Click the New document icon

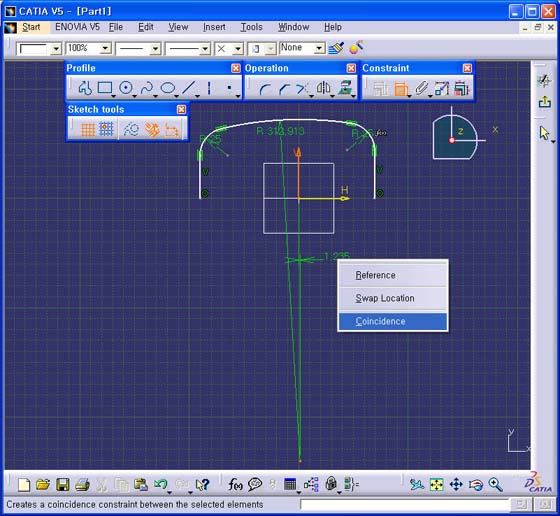click(24, 485)
